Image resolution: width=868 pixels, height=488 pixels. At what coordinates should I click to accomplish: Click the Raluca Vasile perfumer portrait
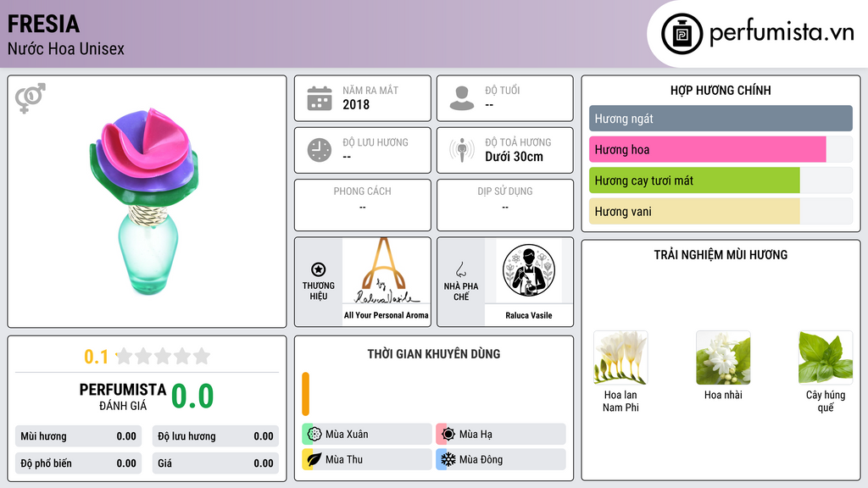click(x=529, y=270)
